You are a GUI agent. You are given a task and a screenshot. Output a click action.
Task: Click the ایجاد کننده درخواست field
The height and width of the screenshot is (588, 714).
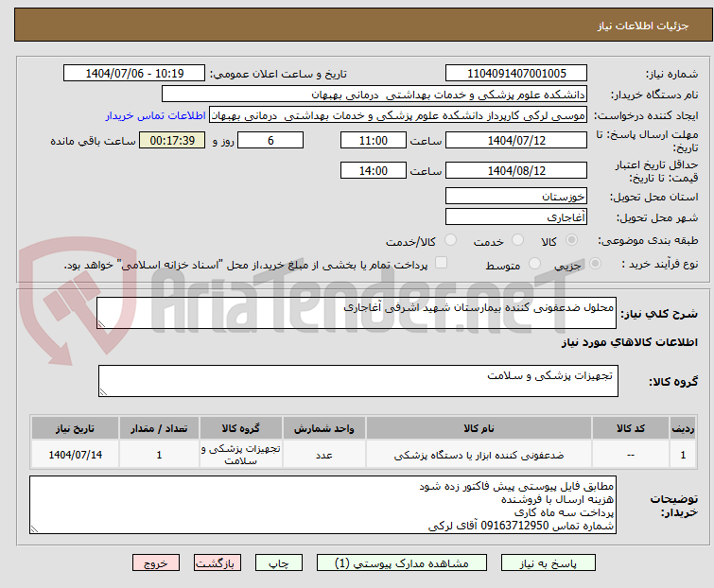coord(398,115)
